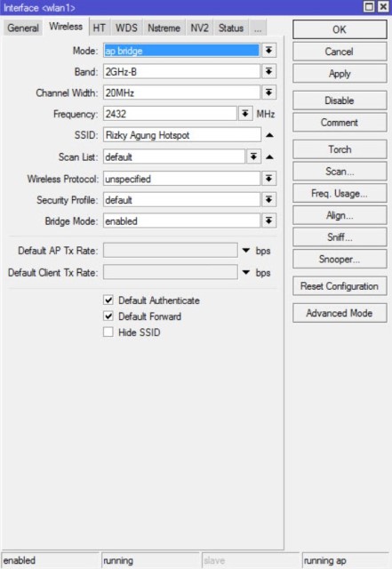Toggle the Default Authenticate checkbox

[108, 301]
